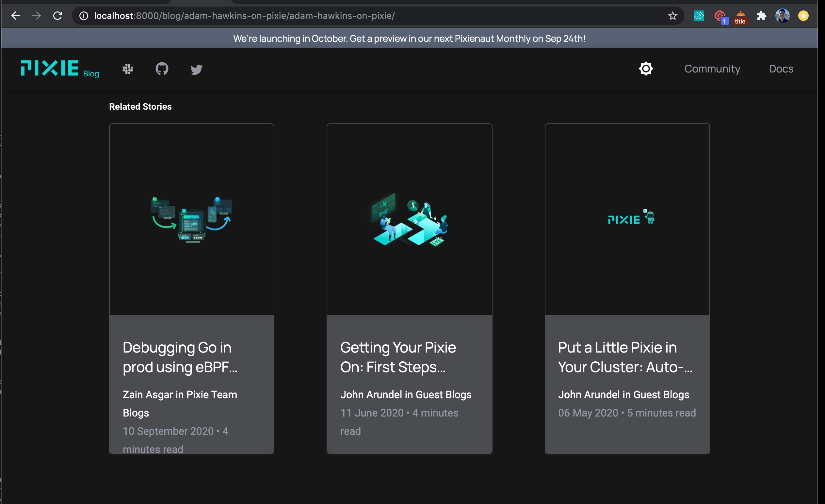
Task: Open the Community nav item
Action: 712,69
